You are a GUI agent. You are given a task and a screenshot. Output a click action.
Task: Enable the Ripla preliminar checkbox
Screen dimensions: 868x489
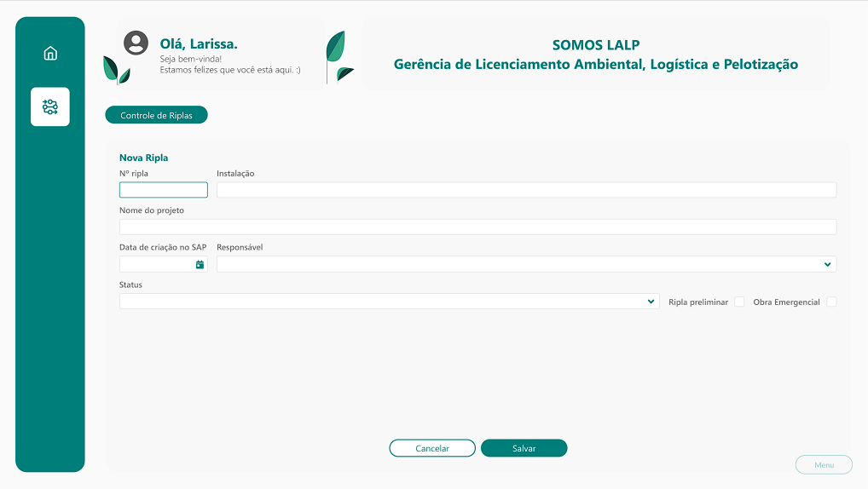pyautogui.click(x=739, y=302)
